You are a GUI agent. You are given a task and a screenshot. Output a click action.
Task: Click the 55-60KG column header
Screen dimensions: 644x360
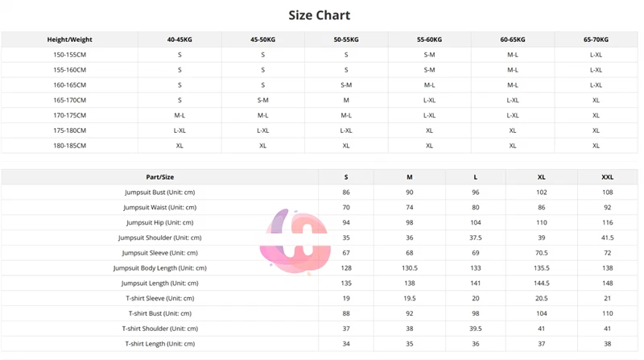(x=429, y=39)
